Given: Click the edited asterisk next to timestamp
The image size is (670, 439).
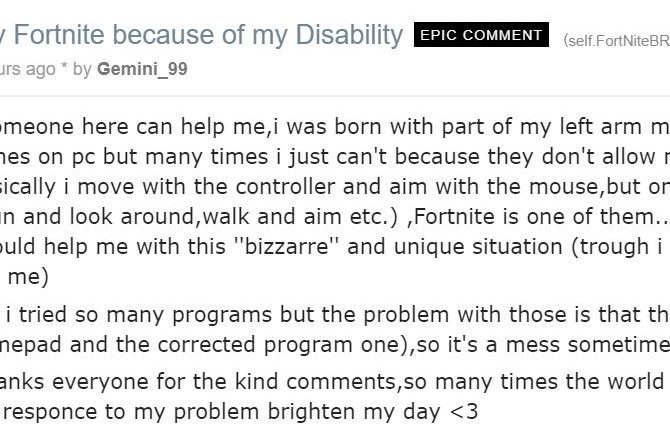Looking at the screenshot, I should click(64, 67).
